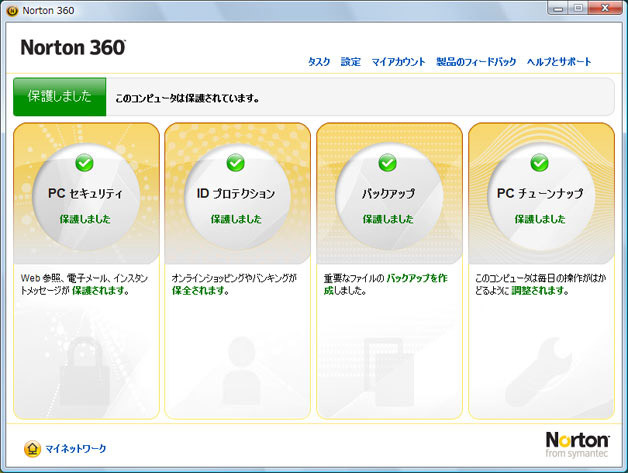Click the description text オンラインショッピングやバンキングが
Viewport: 628px width, 473px height.
click(234, 278)
